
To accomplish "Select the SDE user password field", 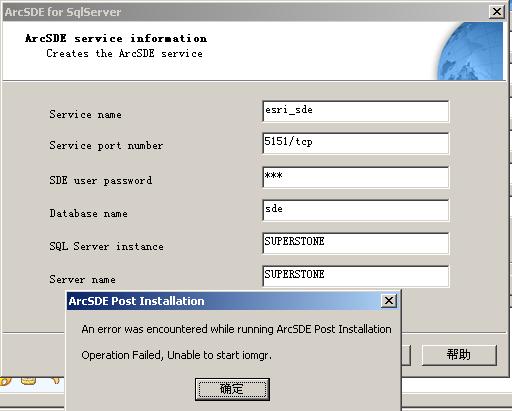I will pyautogui.click(x=356, y=177).
